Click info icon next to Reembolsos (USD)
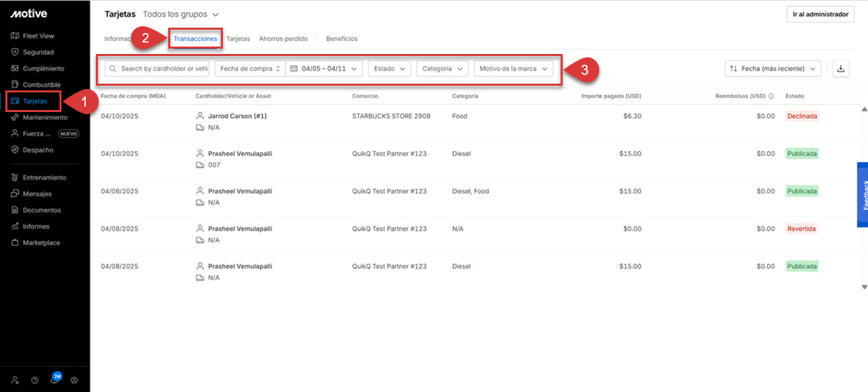The width and height of the screenshot is (868, 392). [x=771, y=96]
